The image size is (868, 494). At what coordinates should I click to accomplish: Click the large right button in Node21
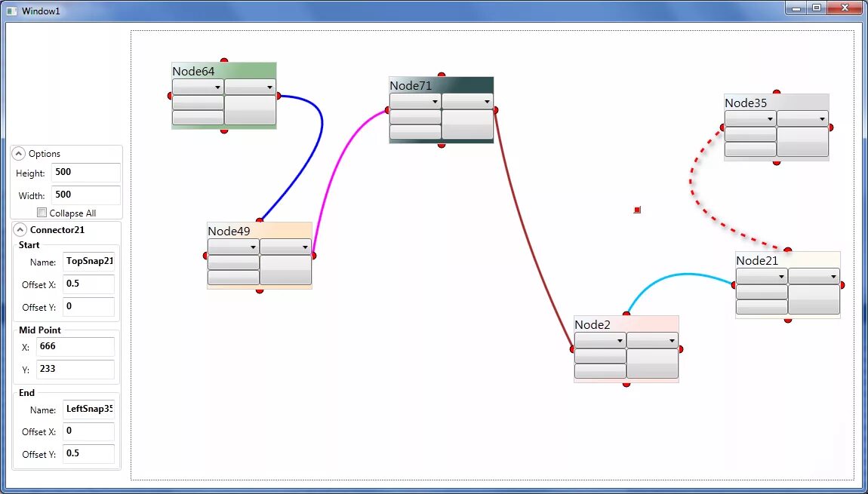tap(814, 299)
